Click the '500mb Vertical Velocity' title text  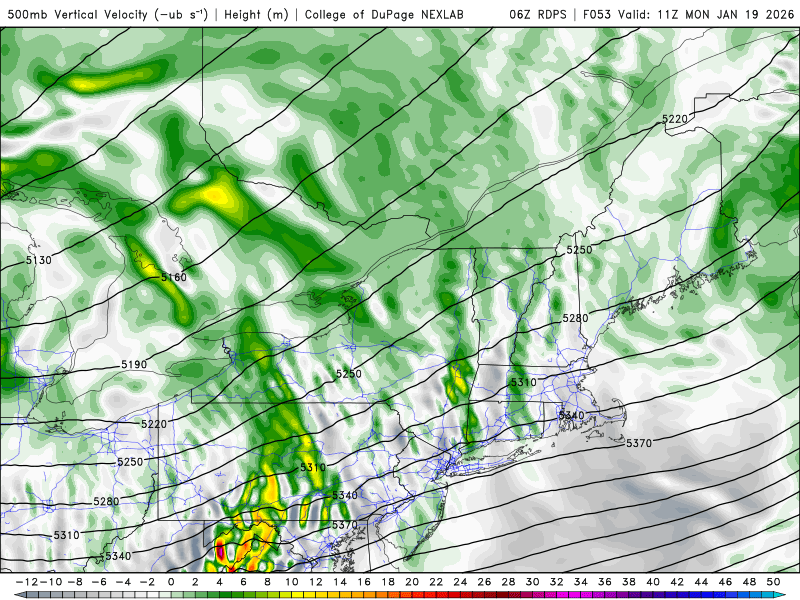tap(77, 14)
